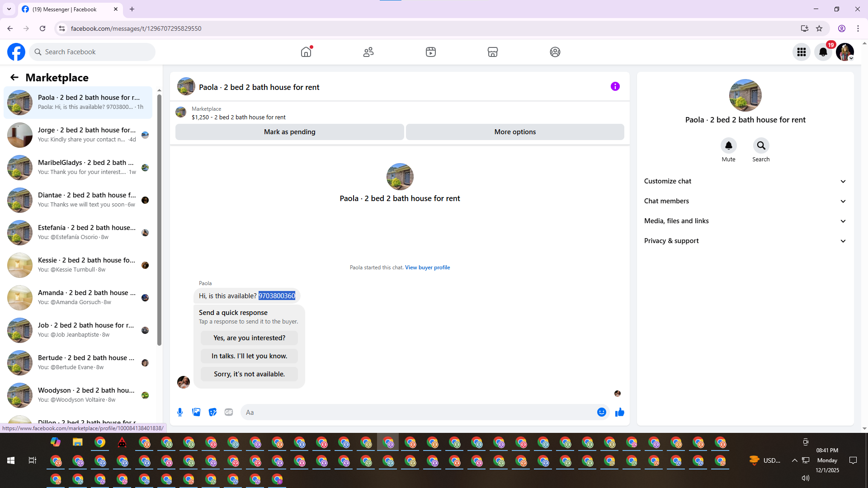Send quick reply "In talks. I'll let you know."

[249, 356]
